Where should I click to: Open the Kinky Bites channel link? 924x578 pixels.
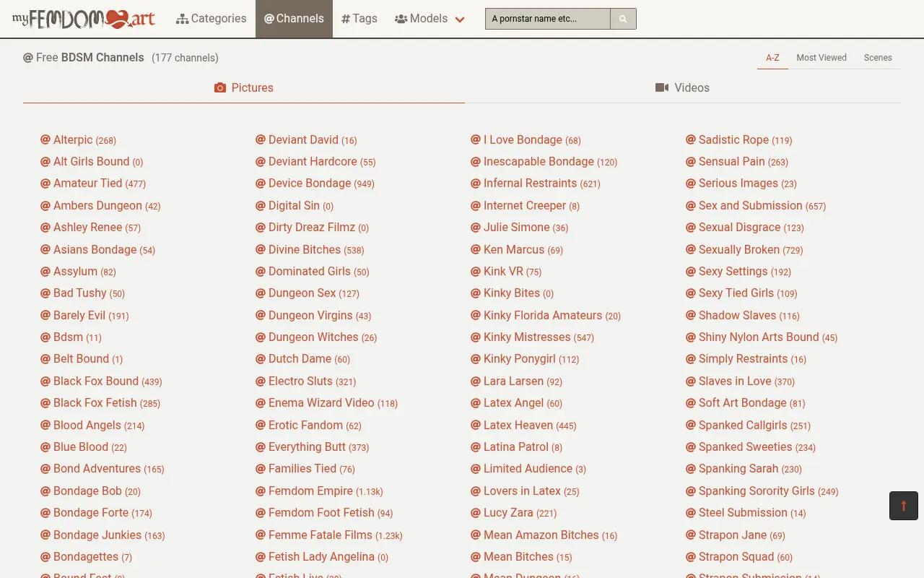512,293
